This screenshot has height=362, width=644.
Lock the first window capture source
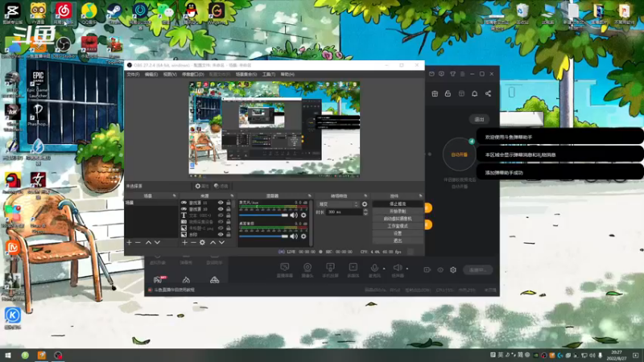coord(229,203)
